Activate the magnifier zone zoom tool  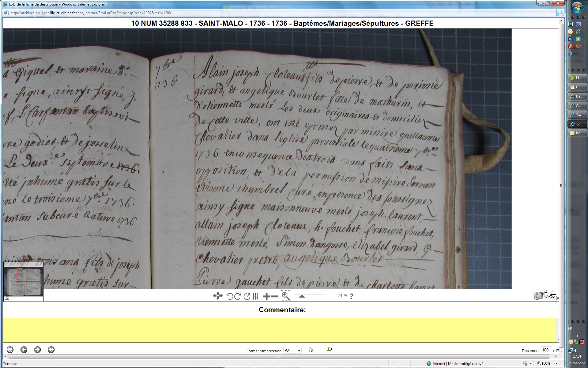pos(285,296)
